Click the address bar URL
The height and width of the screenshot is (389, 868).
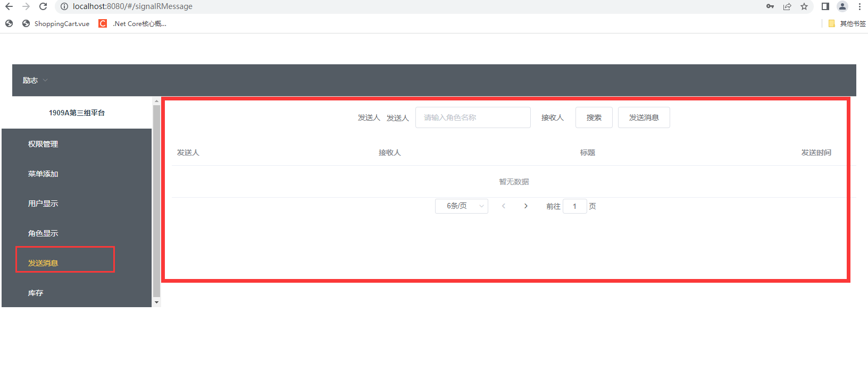132,6
